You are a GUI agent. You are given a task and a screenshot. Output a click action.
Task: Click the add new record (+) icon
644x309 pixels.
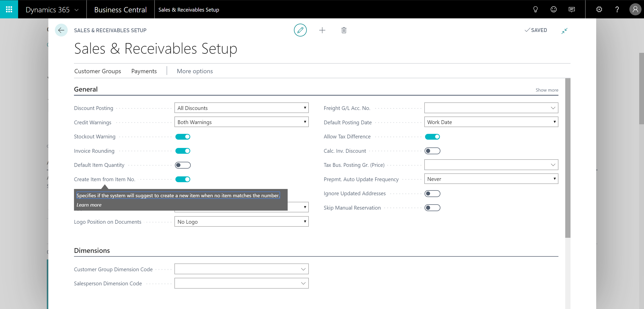[x=322, y=30]
